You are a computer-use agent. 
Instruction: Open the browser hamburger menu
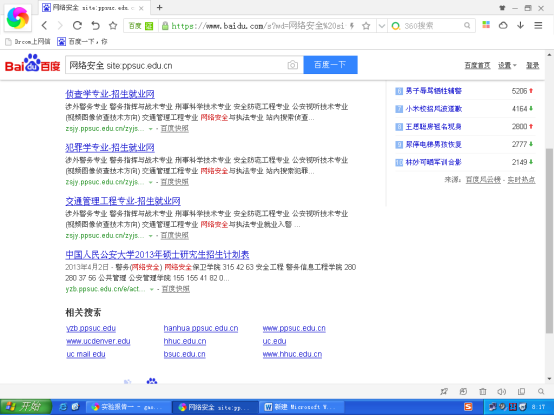[538, 25]
